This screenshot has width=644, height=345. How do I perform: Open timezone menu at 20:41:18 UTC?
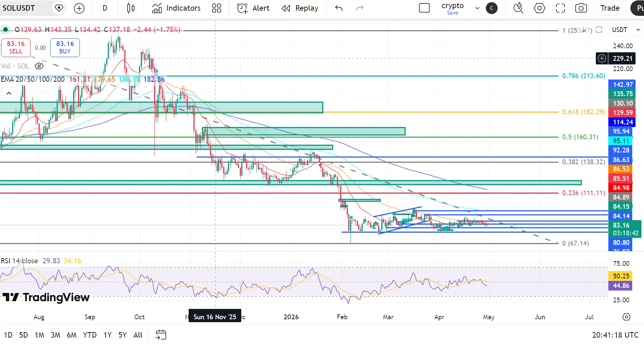coord(615,335)
